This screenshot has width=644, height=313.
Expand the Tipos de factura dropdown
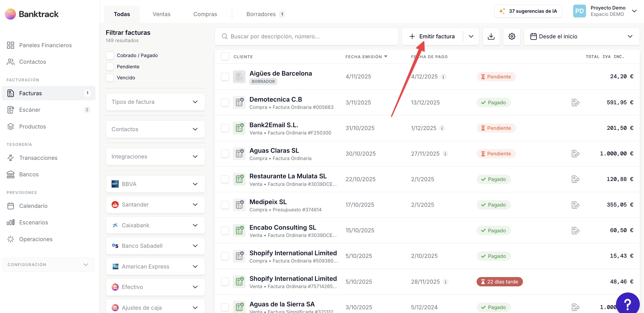[x=155, y=102]
